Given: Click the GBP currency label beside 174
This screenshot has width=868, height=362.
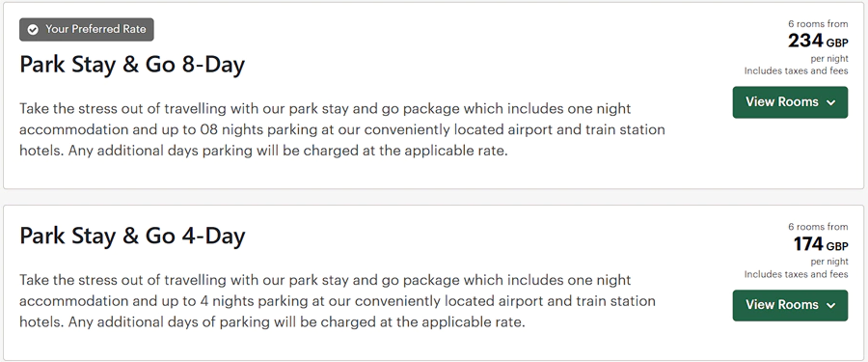Looking at the screenshot, I should pos(837,245).
